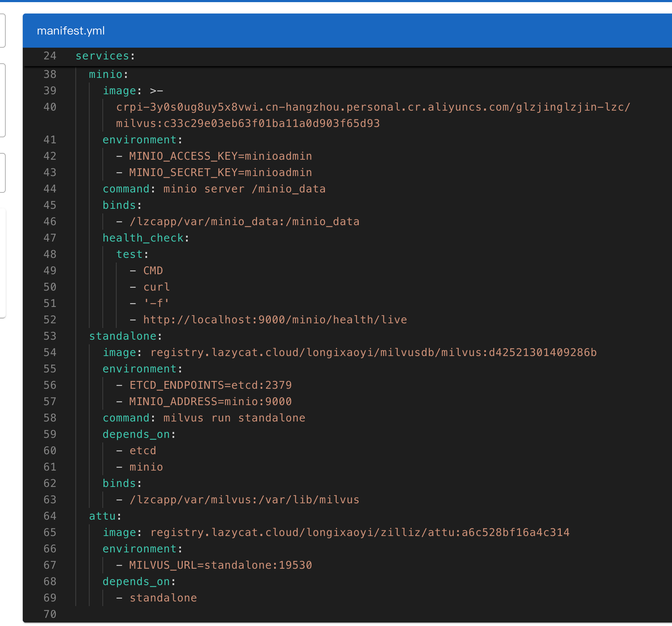Image resolution: width=672 pixels, height=626 pixels.
Task: Select the sticky services: line
Action: point(347,56)
